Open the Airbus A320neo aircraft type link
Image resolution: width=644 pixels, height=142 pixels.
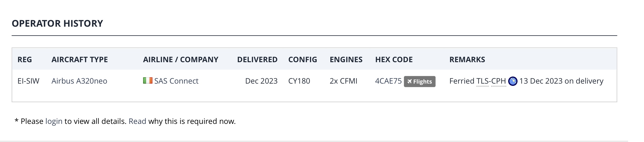79,81
